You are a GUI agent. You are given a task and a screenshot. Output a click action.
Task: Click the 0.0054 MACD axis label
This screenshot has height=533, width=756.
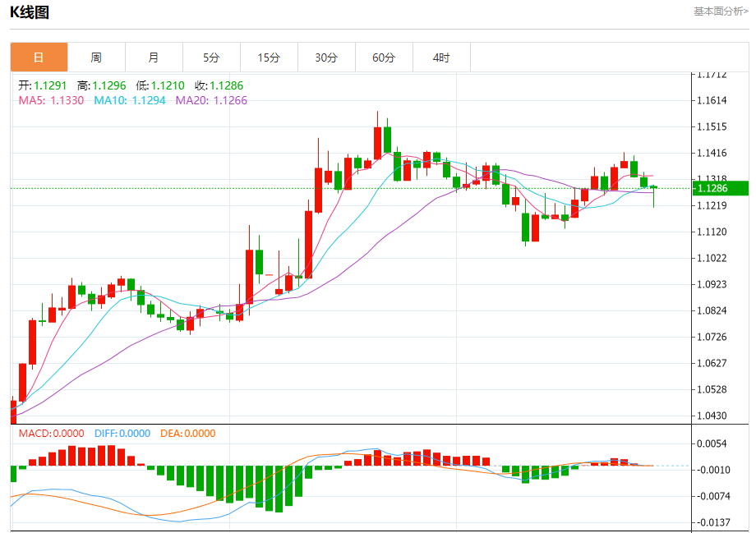[712, 443]
